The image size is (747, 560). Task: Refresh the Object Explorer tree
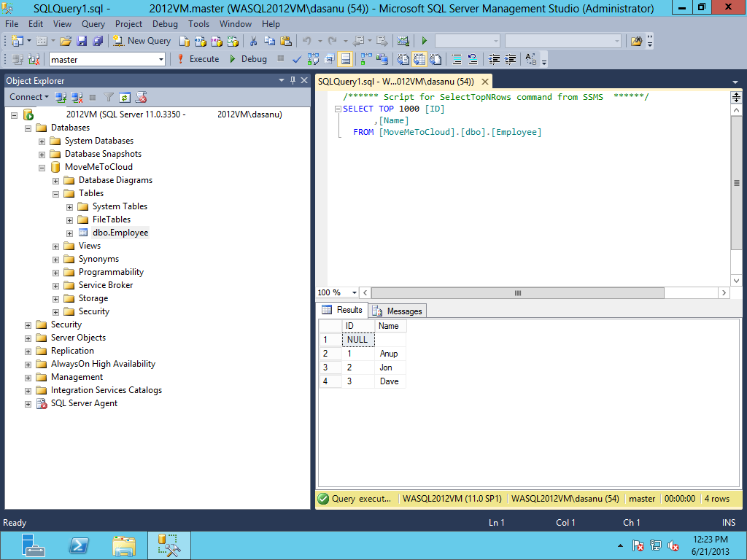(125, 97)
